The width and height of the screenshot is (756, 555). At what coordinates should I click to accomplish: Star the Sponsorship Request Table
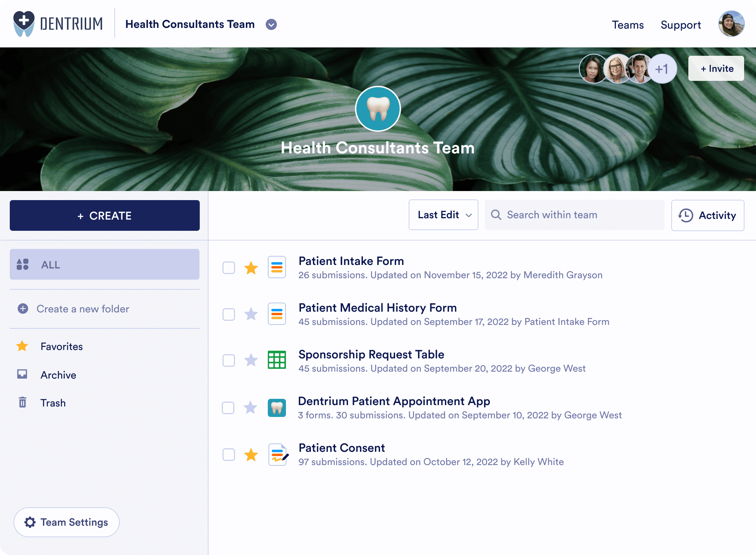pos(251,360)
